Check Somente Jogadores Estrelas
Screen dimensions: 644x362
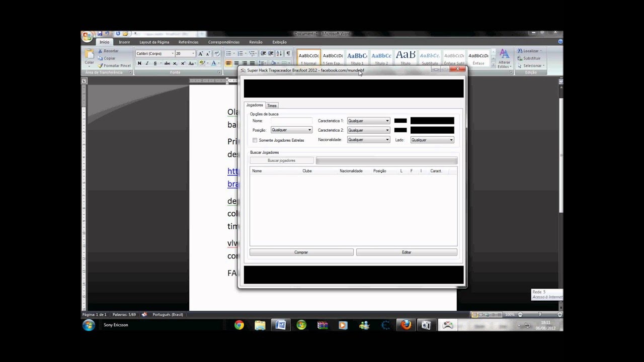(255, 140)
